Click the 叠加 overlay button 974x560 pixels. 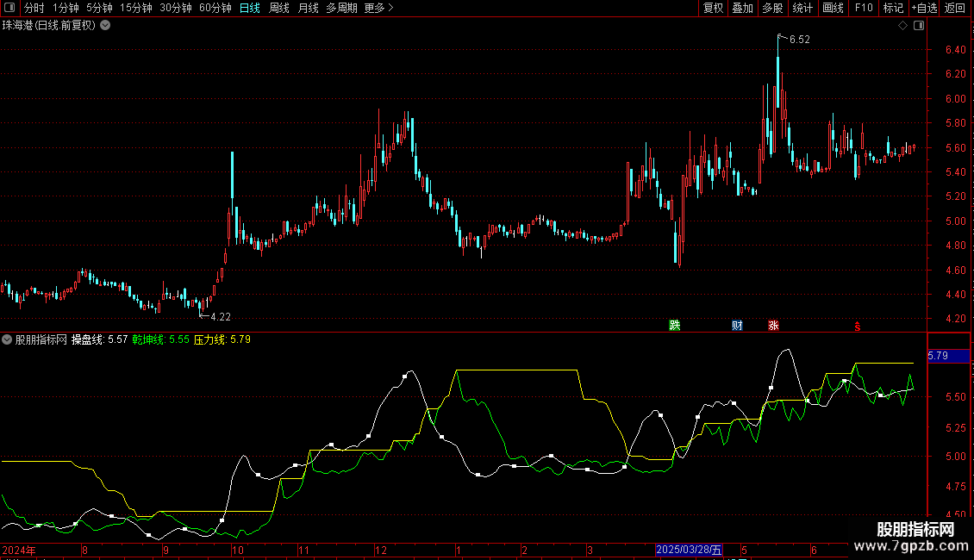click(742, 8)
